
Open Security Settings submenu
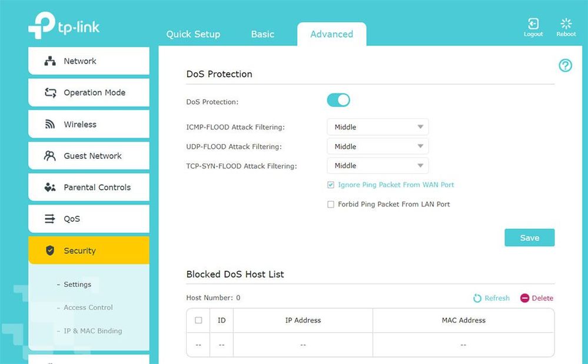coord(77,285)
